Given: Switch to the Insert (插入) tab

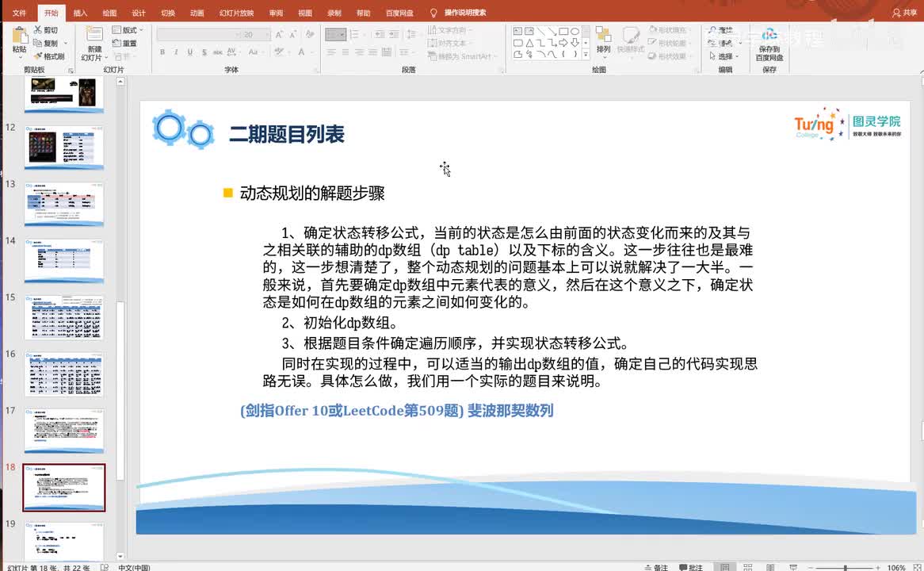Looking at the screenshot, I should point(80,13).
